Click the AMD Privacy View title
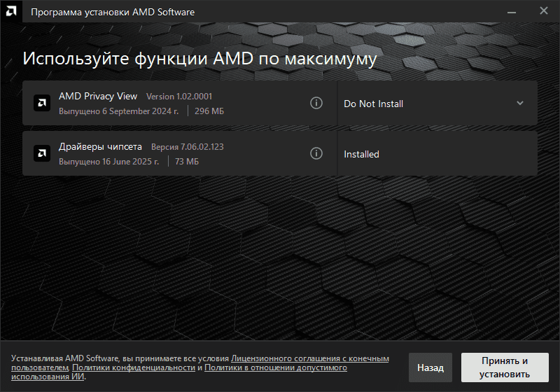The height and width of the screenshot is (392, 560). [98, 96]
